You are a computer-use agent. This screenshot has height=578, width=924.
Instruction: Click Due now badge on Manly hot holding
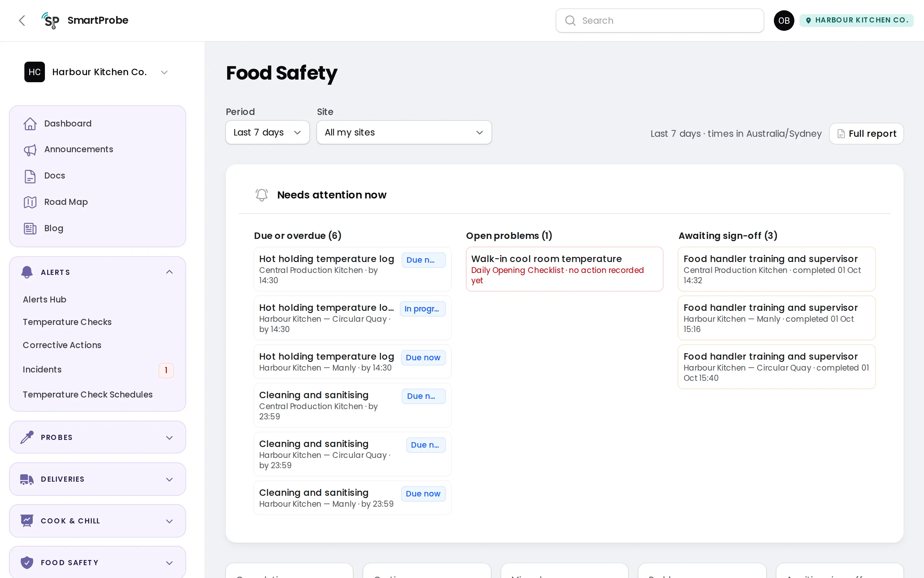click(x=423, y=358)
